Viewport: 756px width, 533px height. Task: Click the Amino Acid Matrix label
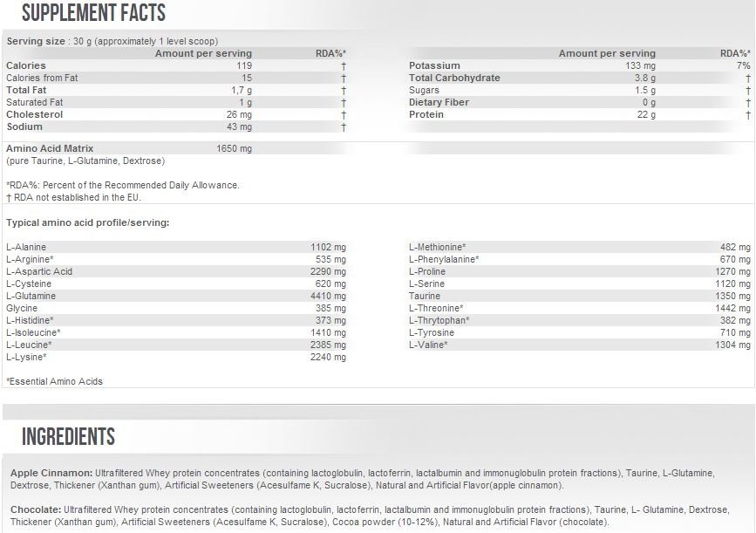(x=50, y=148)
